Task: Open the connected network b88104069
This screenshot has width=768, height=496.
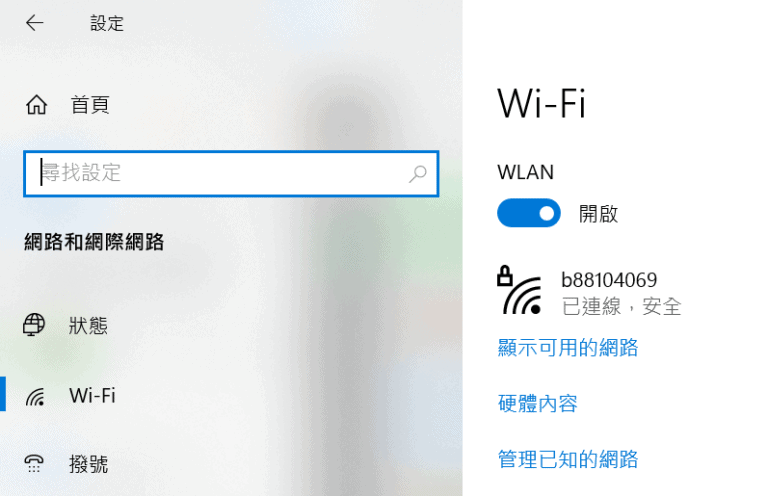Action: click(x=609, y=280)
